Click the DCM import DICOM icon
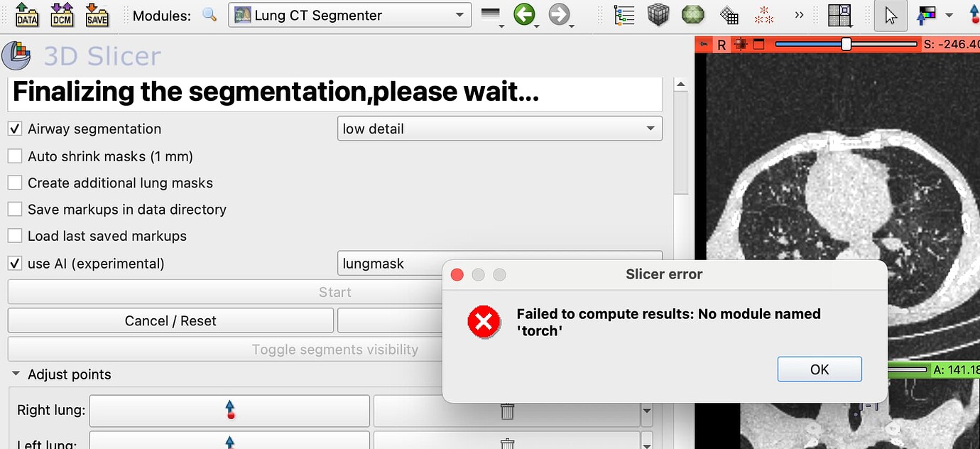Screen dimensions: 980x449 (62, 14)
